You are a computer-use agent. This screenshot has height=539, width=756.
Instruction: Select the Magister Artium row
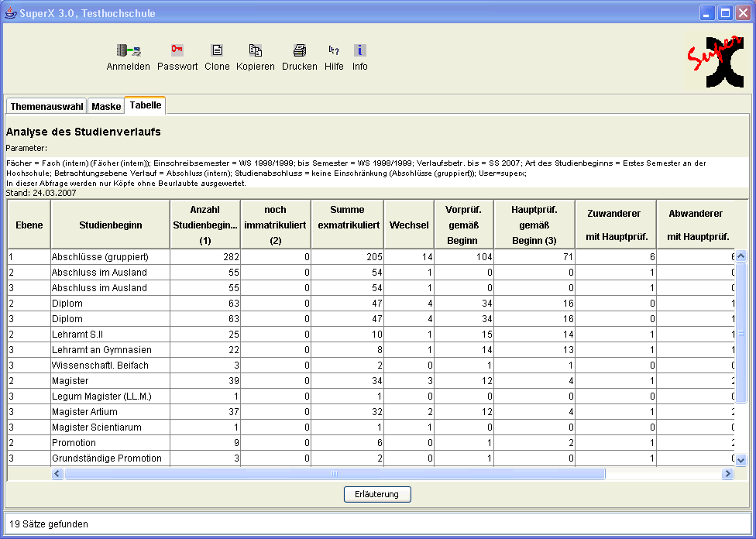tap(85, 412)
